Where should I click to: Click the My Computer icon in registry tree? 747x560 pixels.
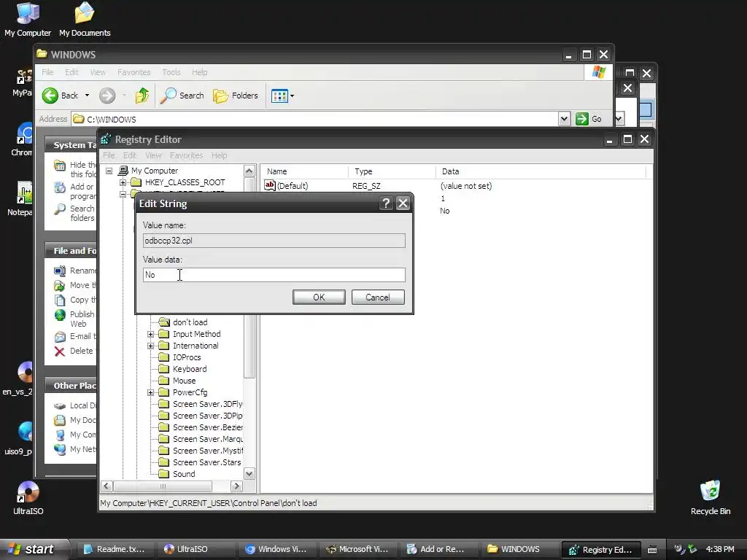click(123, 171)
